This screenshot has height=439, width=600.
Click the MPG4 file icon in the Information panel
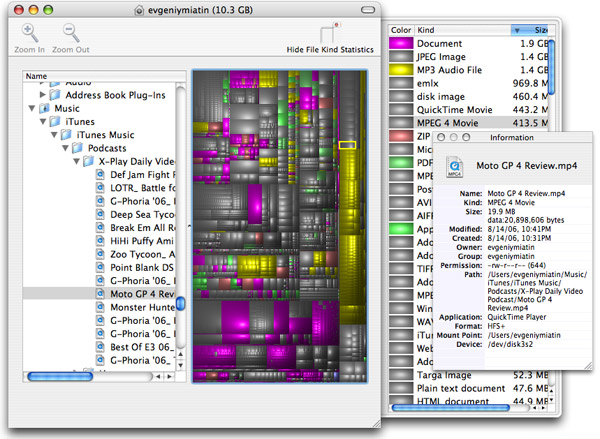[455, 166]
